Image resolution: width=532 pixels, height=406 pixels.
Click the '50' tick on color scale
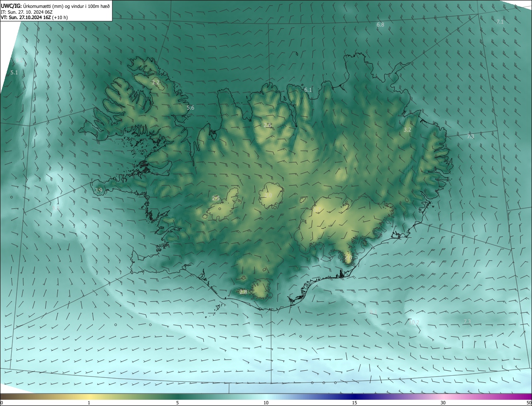[528, 403]
